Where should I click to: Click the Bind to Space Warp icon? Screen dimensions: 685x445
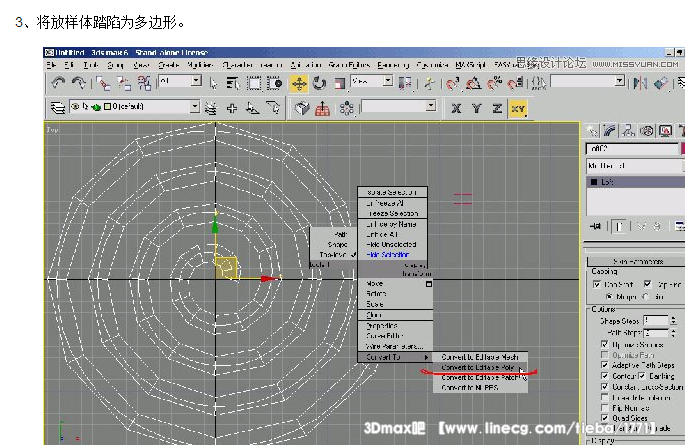[145, 83]
